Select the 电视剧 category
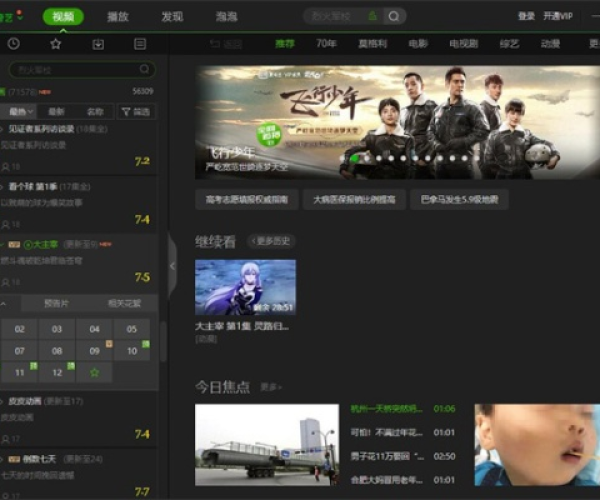This screenshot has height=500, width=600. (x=464, y=44)
